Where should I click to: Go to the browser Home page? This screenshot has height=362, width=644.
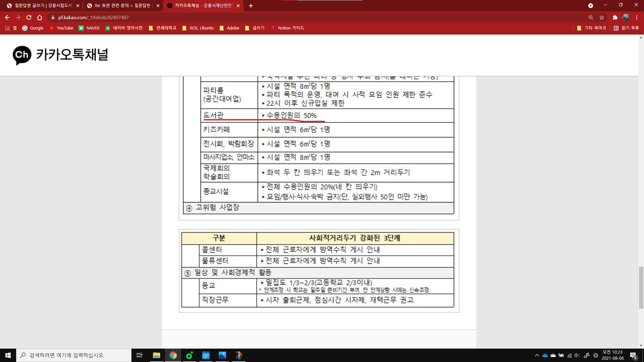(x=40, y=17)
